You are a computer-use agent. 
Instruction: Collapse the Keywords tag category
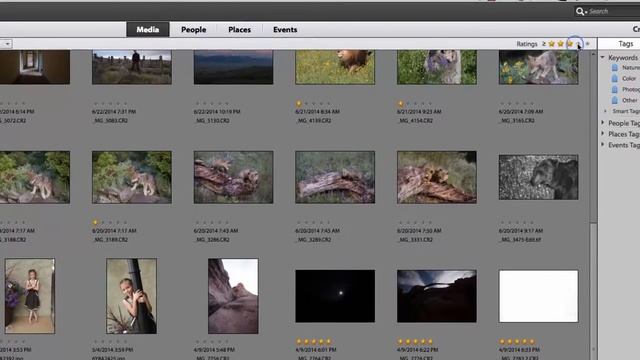tap(602, 58)
